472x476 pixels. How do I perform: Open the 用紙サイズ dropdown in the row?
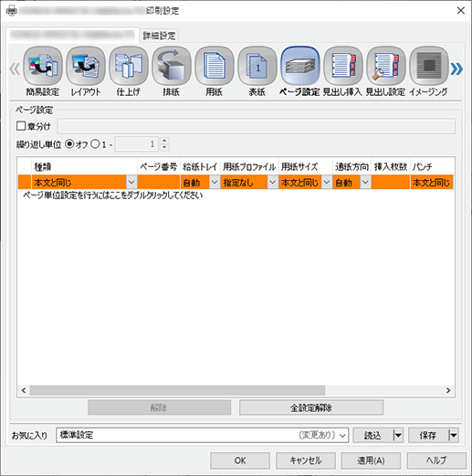[x=327, y=183]
